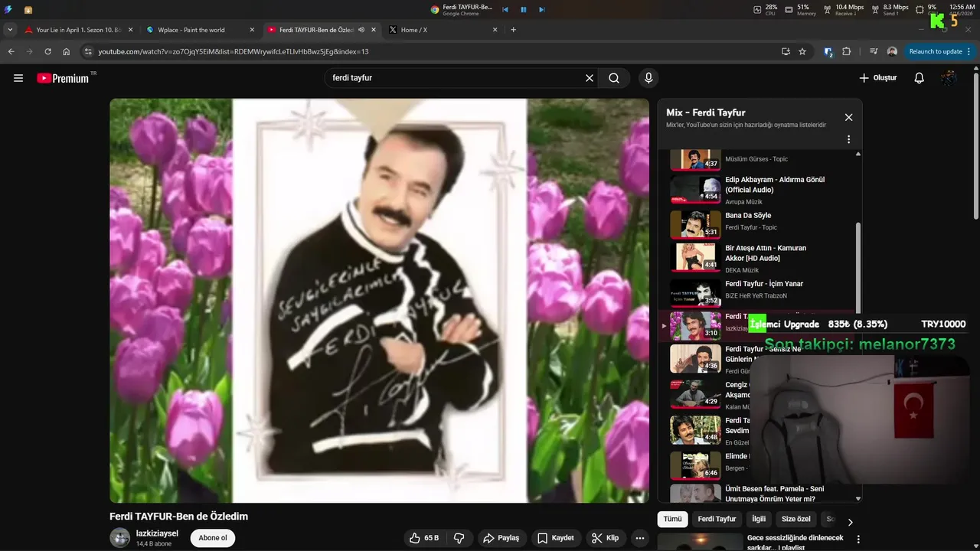Screen dimensions: 980x551
Task: Dislike the Ben de Özledim video
Action: point(459,538)
